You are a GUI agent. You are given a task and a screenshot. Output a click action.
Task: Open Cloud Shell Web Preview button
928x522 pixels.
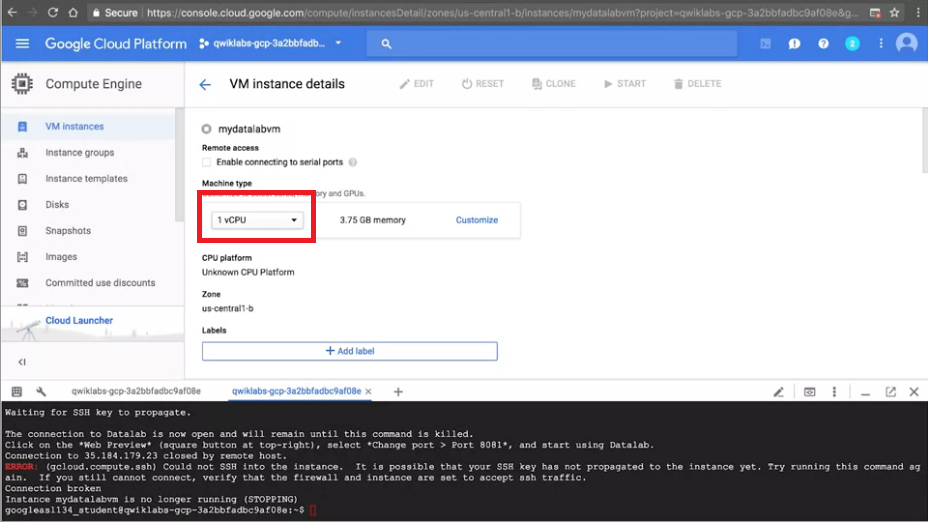pos(809,392)
